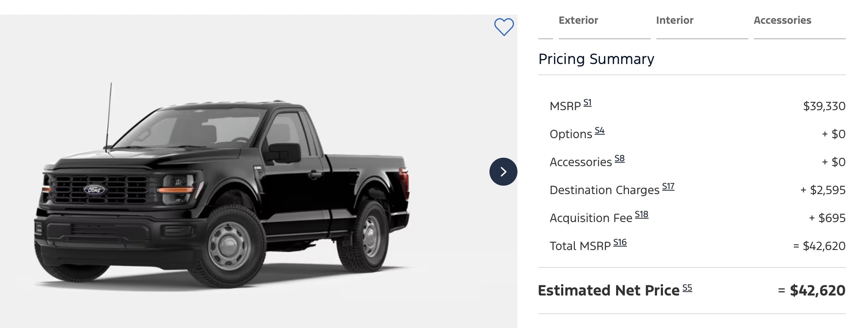Click the Estimated Net Price label
The image size is (868, 328).
609,291
